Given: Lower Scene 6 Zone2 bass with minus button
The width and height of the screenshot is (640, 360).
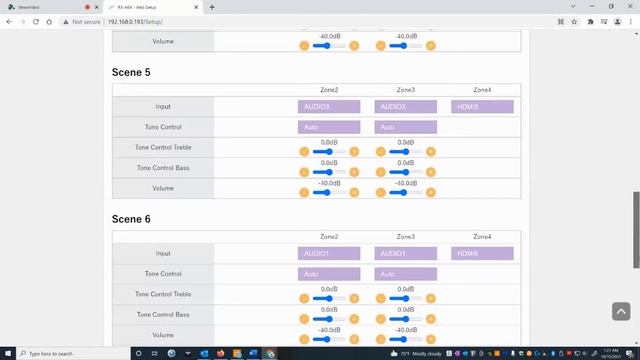Looking at the screenshot, I should [304, 319].
